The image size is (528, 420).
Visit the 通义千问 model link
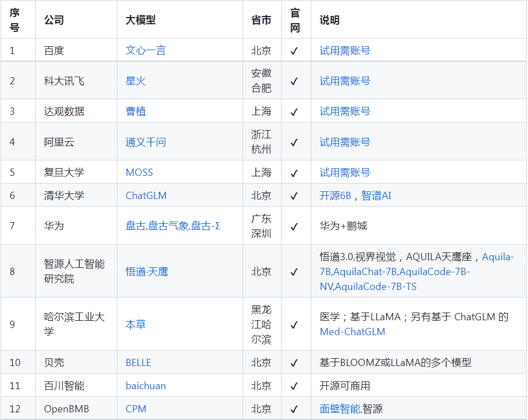coord(146,142)
